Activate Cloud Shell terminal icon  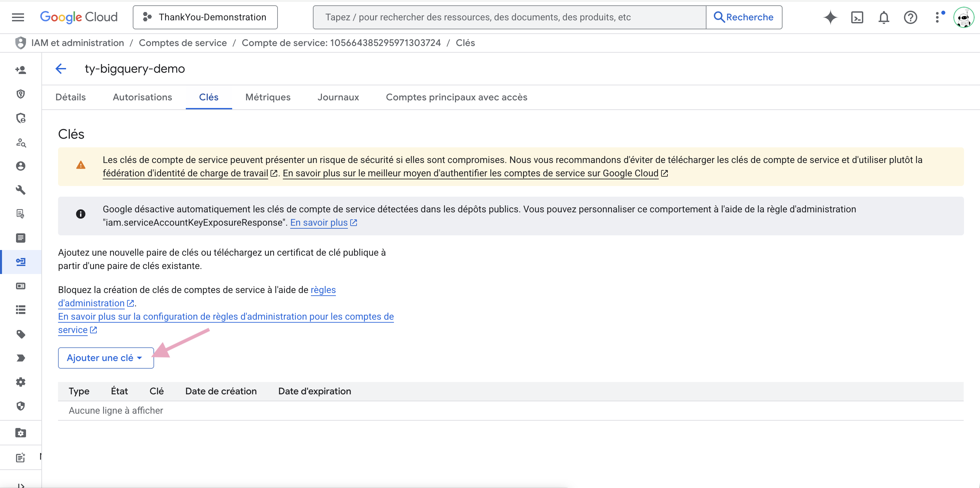pyautogui.click(x=857, y=17)
